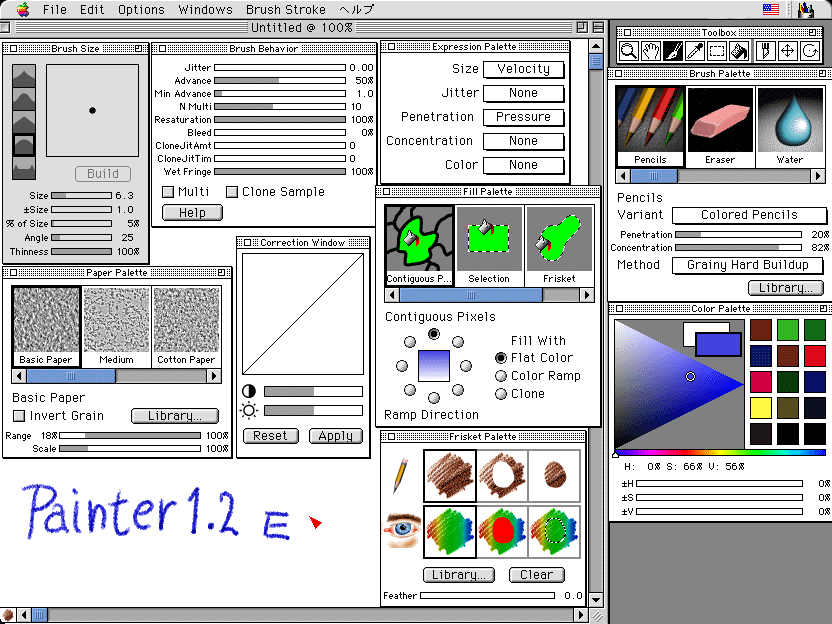Select the bottom Ramp Direction radio button
Image resolution: width=832 pixels, height=624 pixels.
(x=434, y=397)
